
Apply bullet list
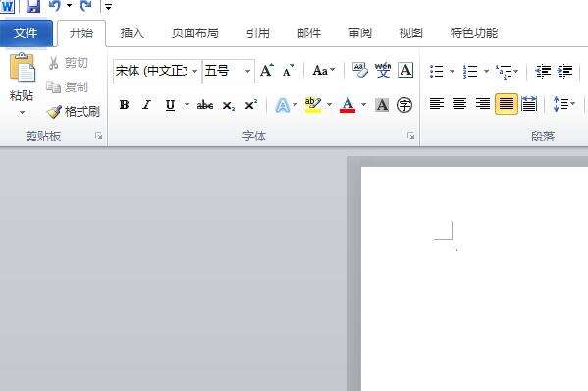click(437, 71)
